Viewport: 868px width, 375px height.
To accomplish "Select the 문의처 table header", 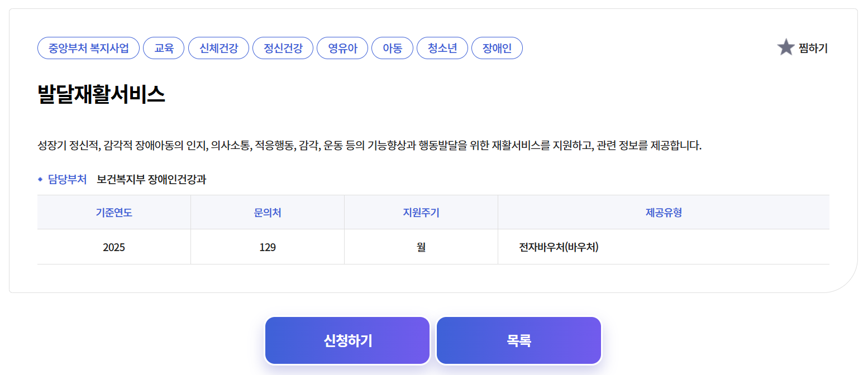I will tap(267, 212).
